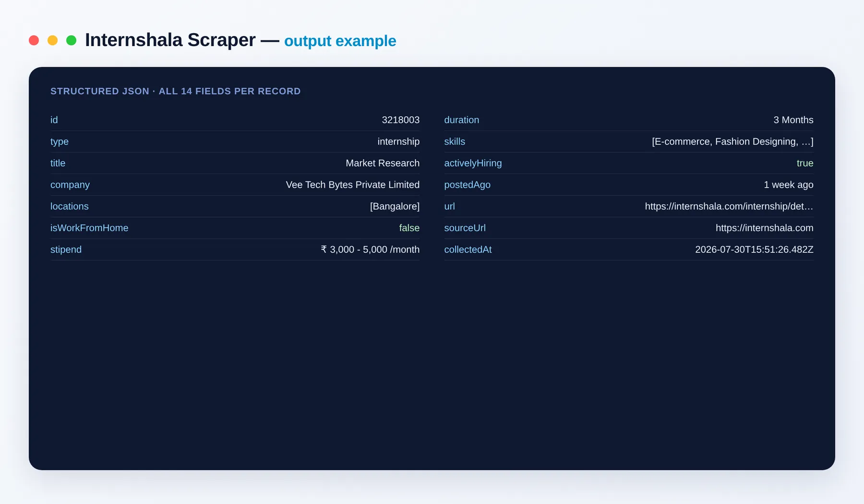864x504 pixels.
Task: Select the '1 week ago' value
Action: (788, 185)
